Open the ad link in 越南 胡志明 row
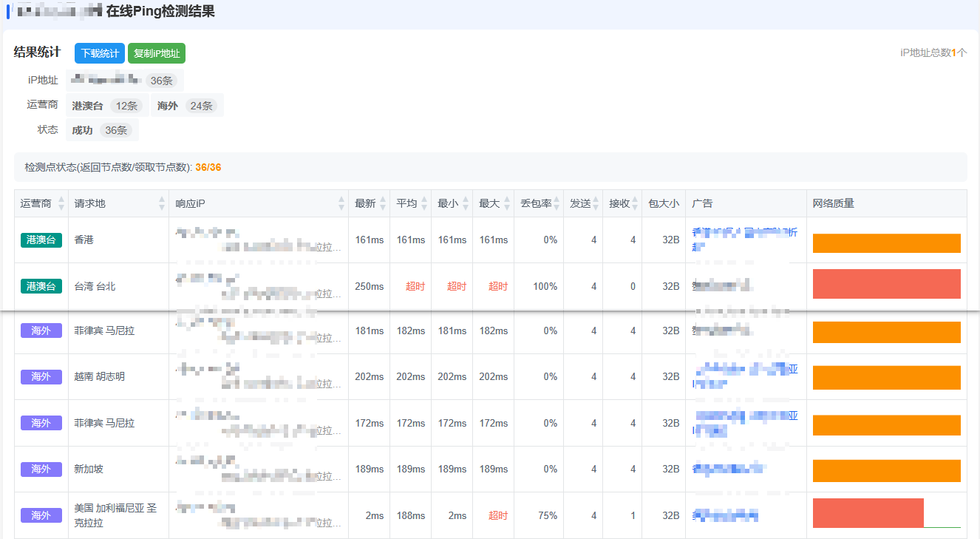The width and height of the screenshot is (980, 539). click(x=745, y=376)
